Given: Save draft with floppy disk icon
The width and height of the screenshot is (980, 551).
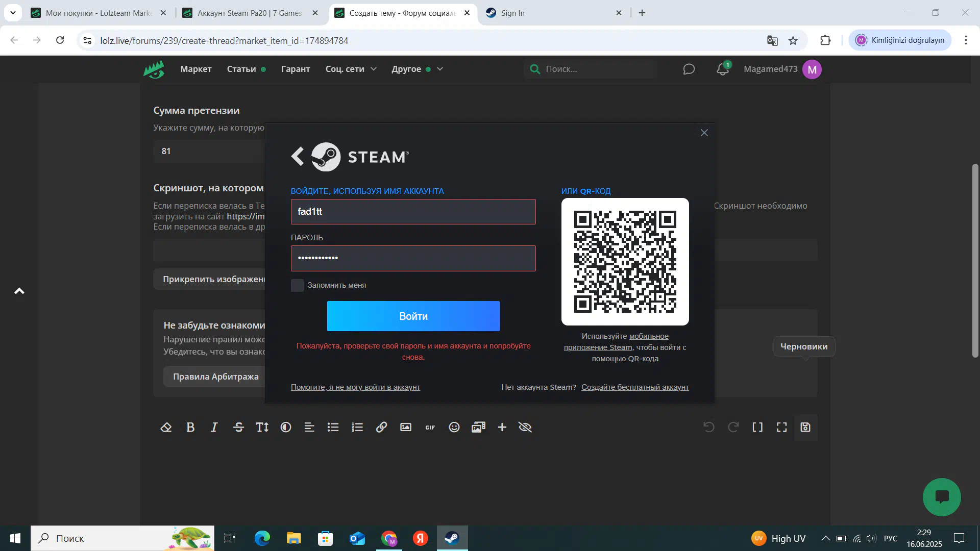Looking at the screenshot, I should (x=805, y=428).
